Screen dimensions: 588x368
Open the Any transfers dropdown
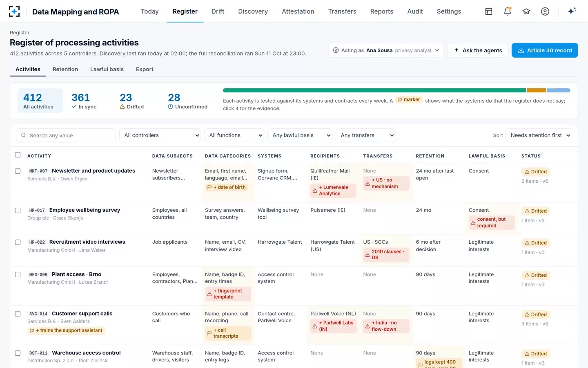coord(365,135)
